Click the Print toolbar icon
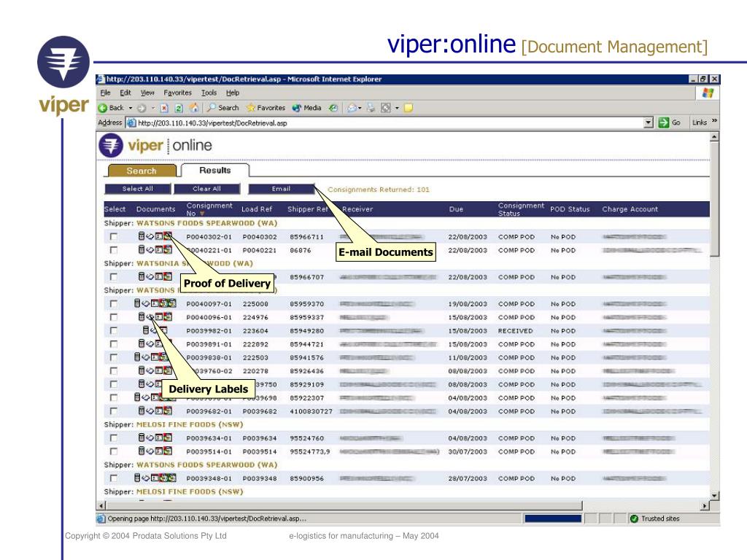 (x=371, y=108)
